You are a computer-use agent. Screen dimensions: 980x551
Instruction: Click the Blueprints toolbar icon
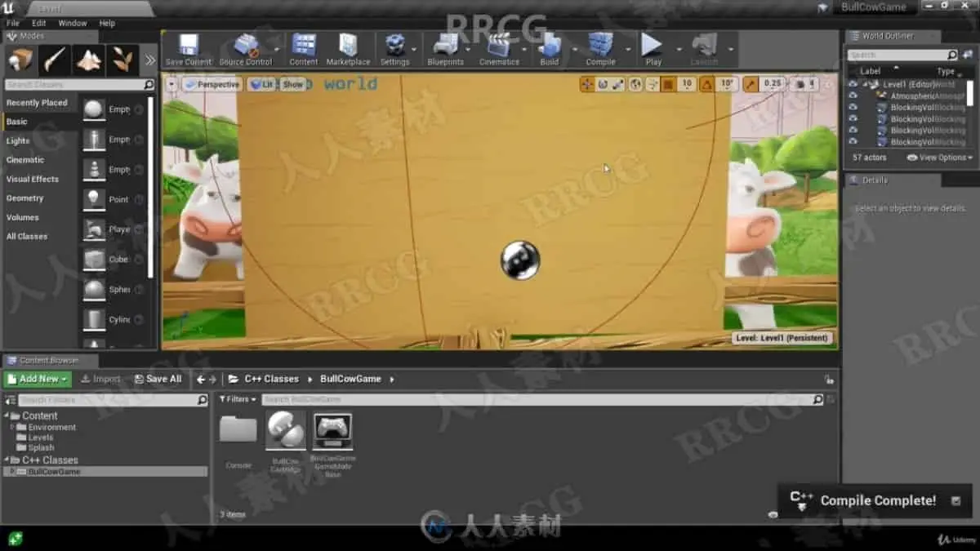point(445,50)
